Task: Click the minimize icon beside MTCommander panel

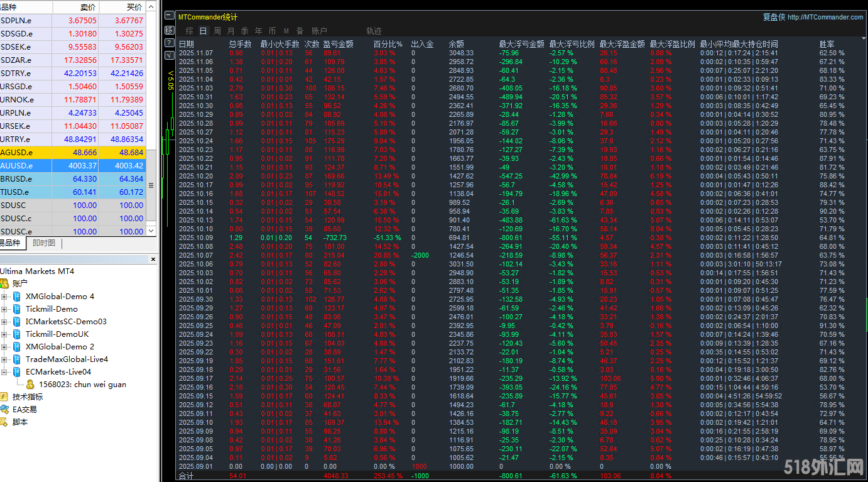Action: (170, 16)
